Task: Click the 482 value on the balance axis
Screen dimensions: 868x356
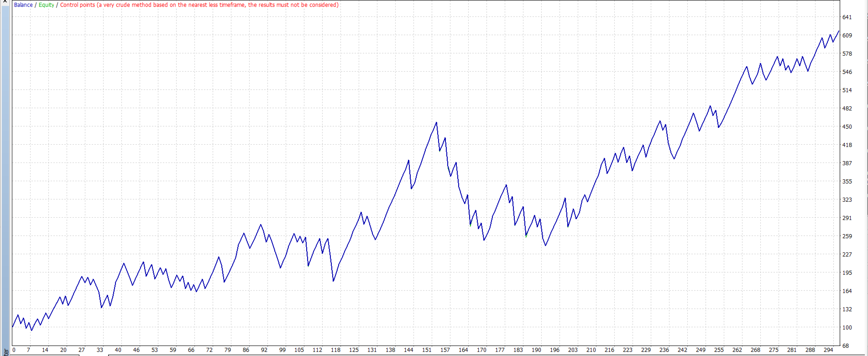Action: coord(847,109)
